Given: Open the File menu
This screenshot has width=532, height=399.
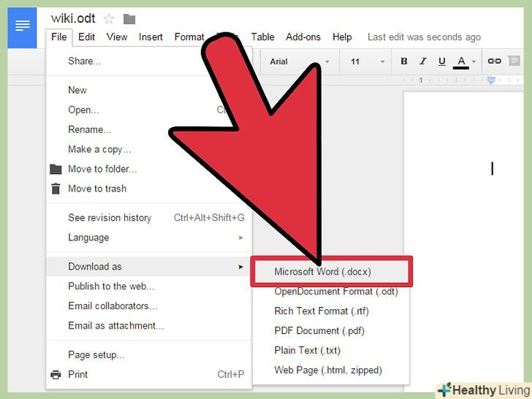Looking at the screenshot, I should (x=59, y=37).
